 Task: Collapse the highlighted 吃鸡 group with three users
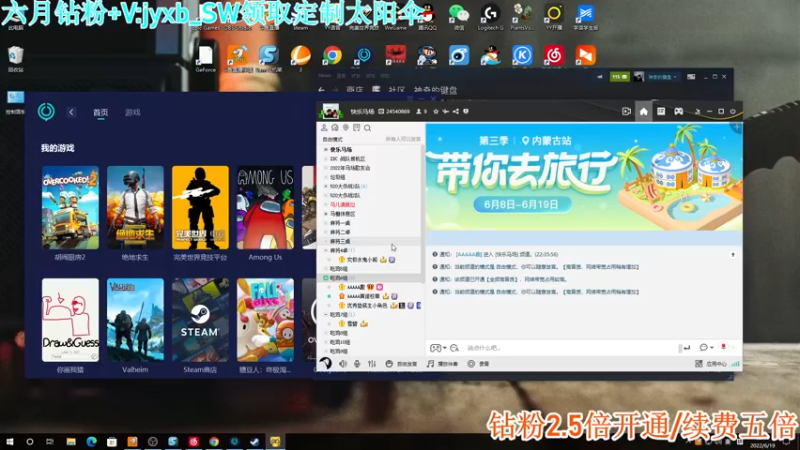(326, 278)
